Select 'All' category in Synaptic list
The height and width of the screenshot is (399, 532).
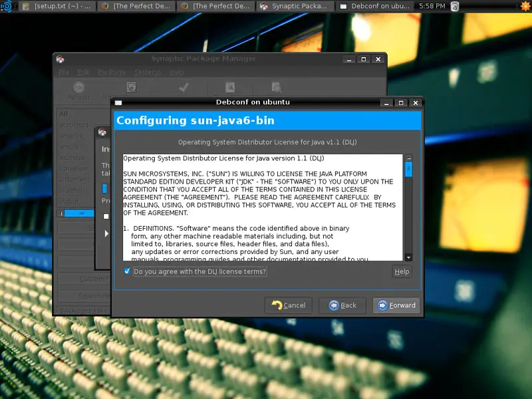click(63, 114)
